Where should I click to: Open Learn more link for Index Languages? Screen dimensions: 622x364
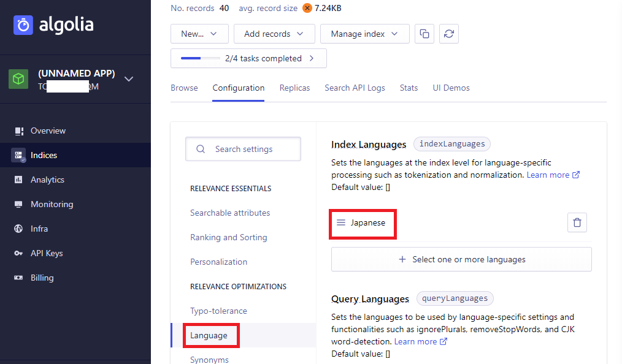553,175
